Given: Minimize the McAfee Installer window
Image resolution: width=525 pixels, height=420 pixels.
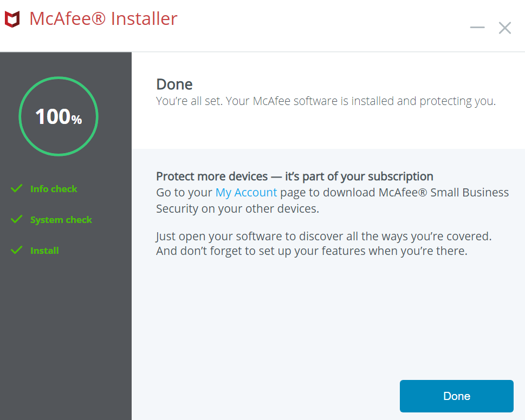Looking at the screenshot, I should click(x=477, y=27).
